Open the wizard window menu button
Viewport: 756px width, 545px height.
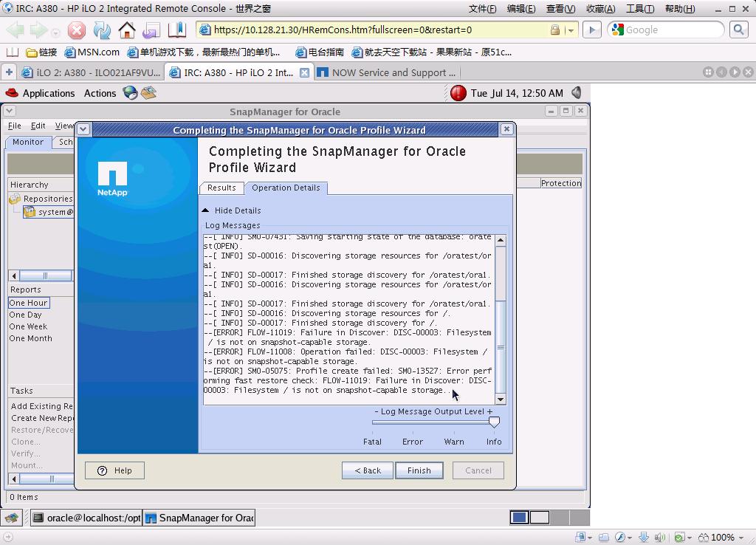coord(83,129)
